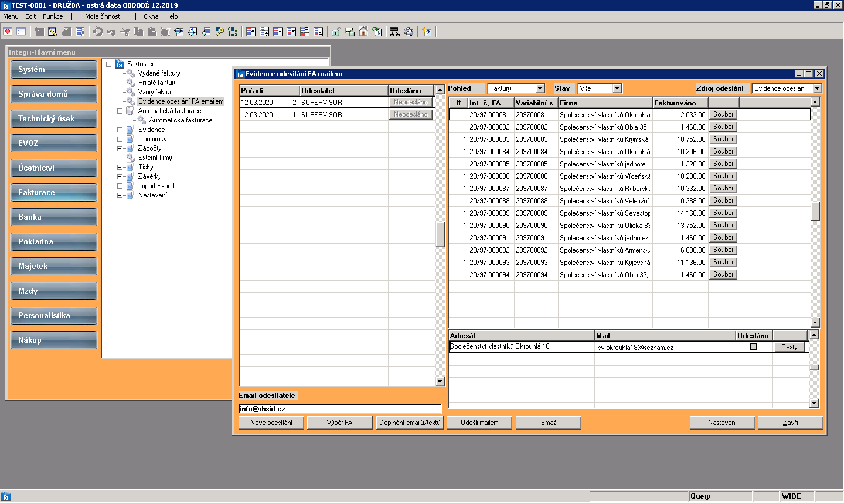Image resolution: width=844 pixels, height=504 pixels.
Task: Click the undo arrow toolbar icon
Action: point(97,32)
